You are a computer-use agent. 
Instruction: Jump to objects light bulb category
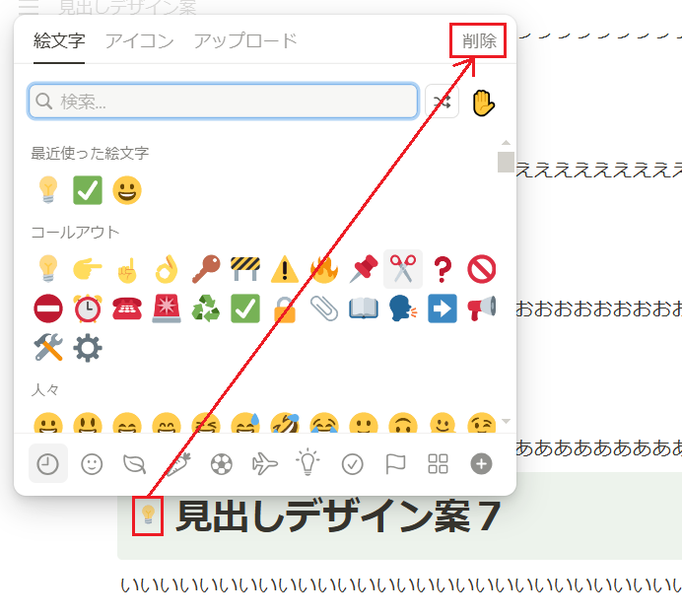(x=307, y=462)
